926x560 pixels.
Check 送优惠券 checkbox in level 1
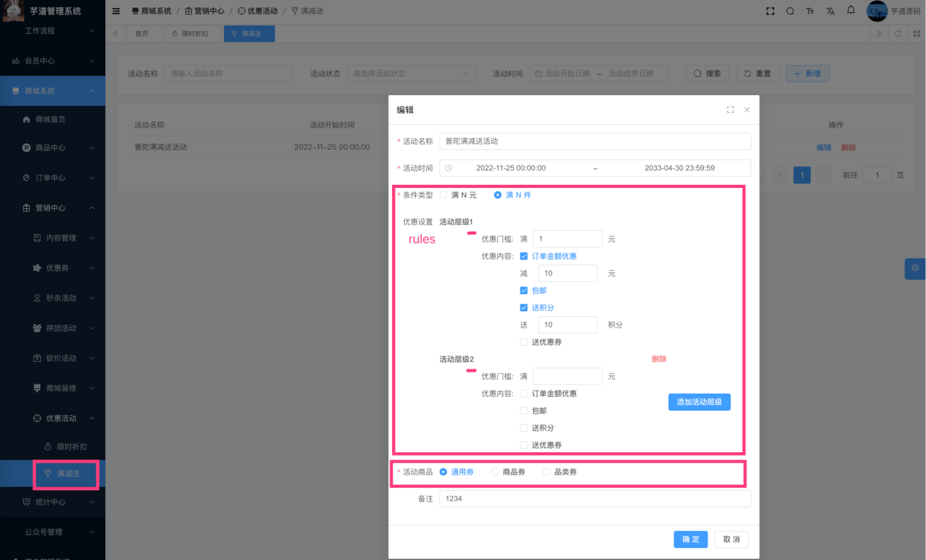coord(524,342)
